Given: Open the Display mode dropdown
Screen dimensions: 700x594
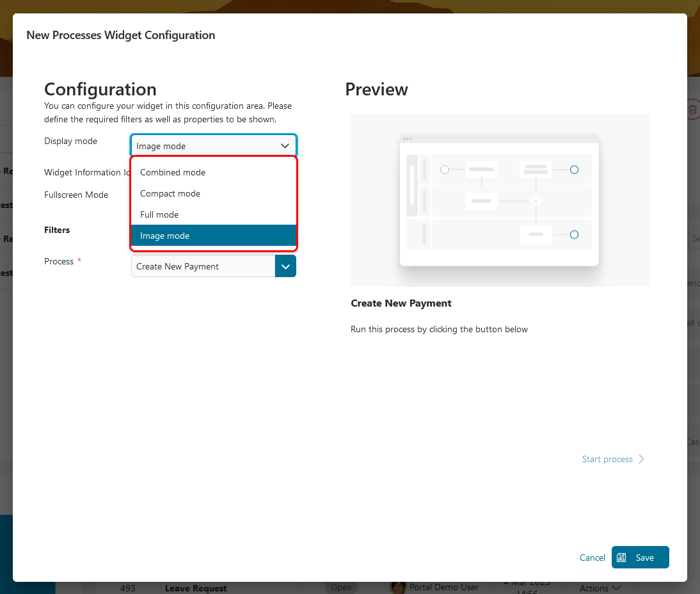Looking at the screenshot, I should (x=214, y=146).
